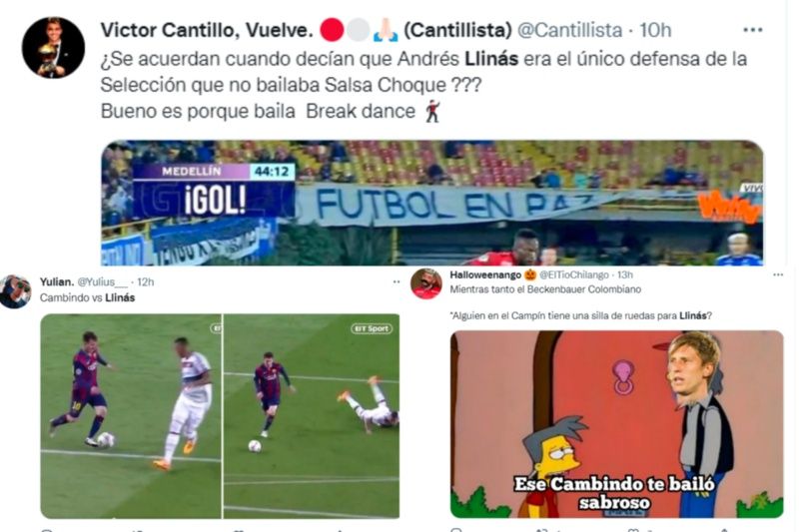799x532 pixels.
Task: Open more options on Halloweenango's tweet
Action: (x=778, y=274)
